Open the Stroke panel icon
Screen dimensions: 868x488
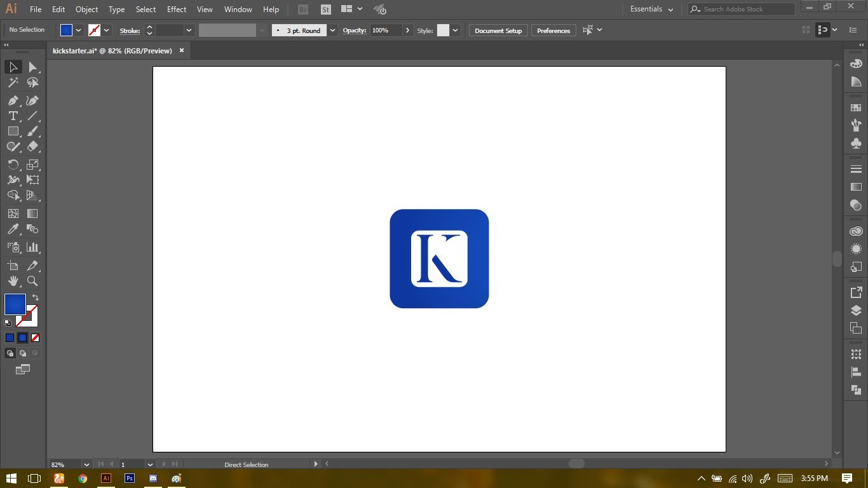click(856, 169)
